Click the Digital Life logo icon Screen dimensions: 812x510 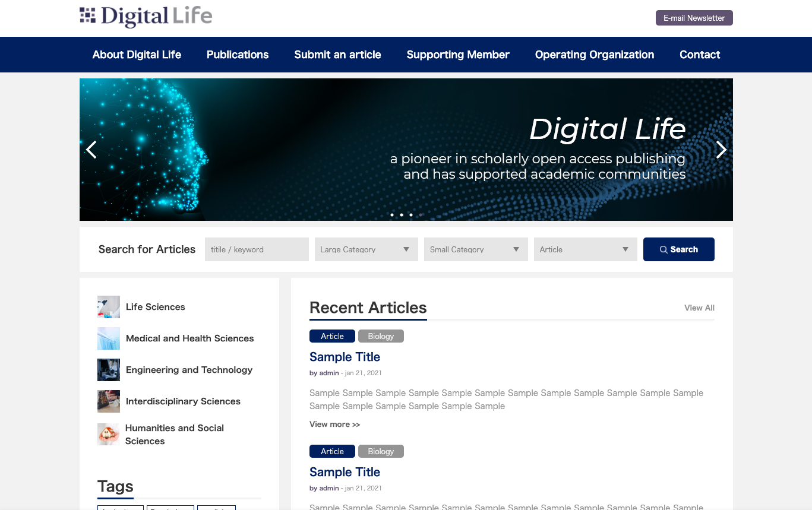87,16
